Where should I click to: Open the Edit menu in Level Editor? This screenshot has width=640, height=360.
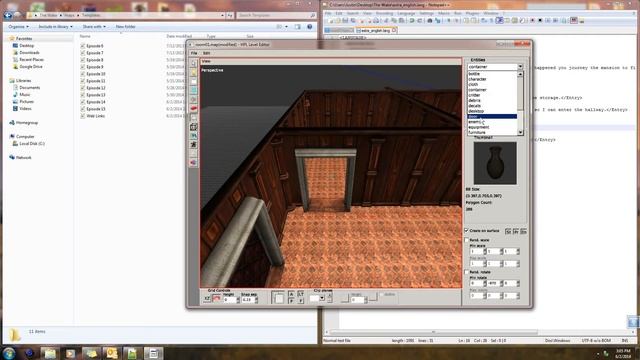(x=207, y=53)
